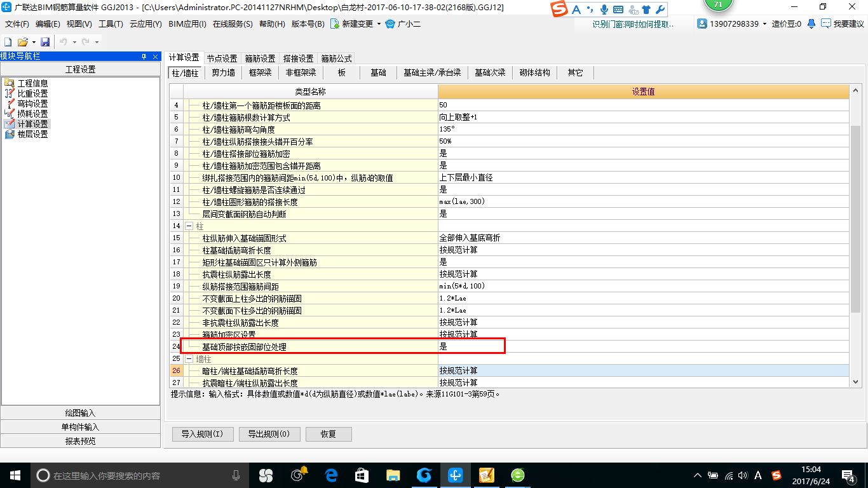Open the 绘图输入 module
This screenshot has width=868, height=488.
pyautogui.click(x=81, y=413)
